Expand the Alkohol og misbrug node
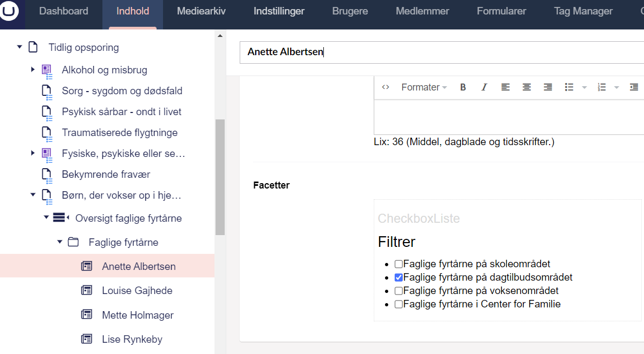This screenshot has width=644, height=354. coord(33,70)
